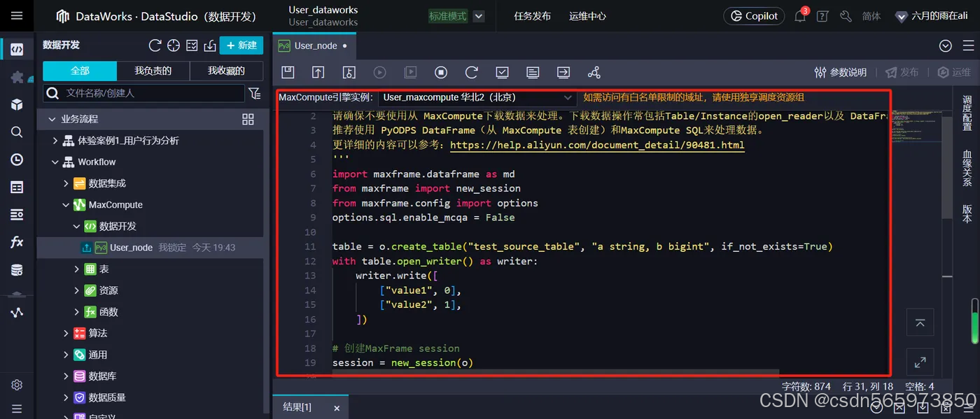Open the 调度配置 side panel
This screenshot has width=980, height=419.
tap(967, 113)
